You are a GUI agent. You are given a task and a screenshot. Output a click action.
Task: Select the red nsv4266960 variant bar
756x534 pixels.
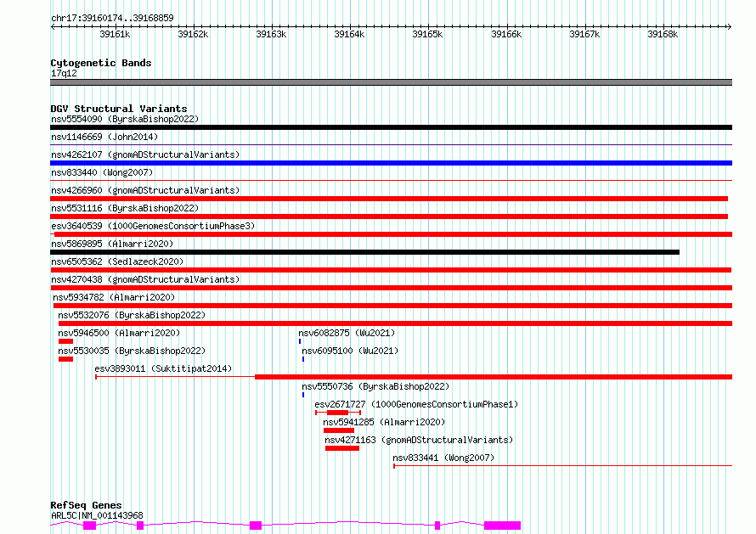[389, 199]
